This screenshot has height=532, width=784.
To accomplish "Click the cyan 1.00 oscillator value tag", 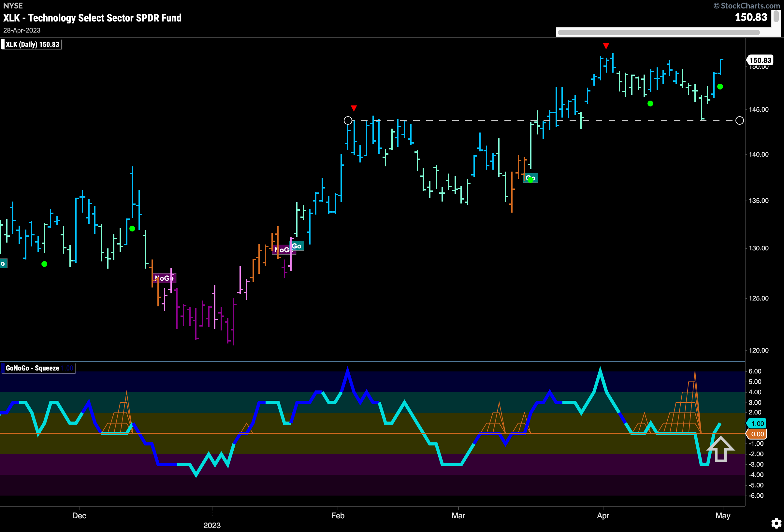I will click(x=757, y=424).
